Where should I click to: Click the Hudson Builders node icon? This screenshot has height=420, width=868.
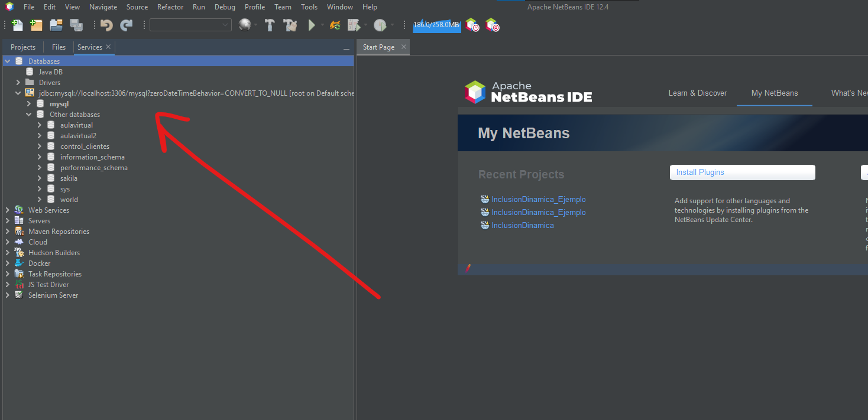pos(19,253)
